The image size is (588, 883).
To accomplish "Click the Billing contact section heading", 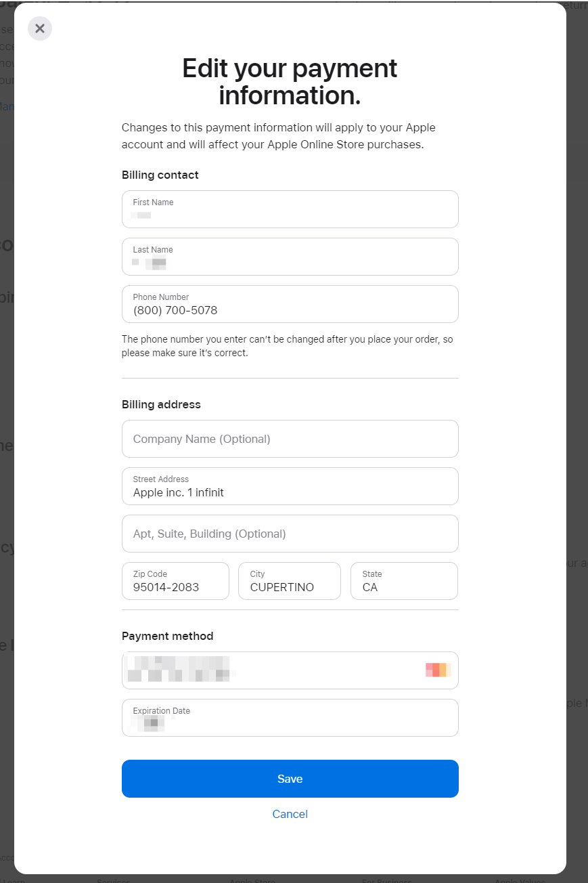I will [160, 175].
